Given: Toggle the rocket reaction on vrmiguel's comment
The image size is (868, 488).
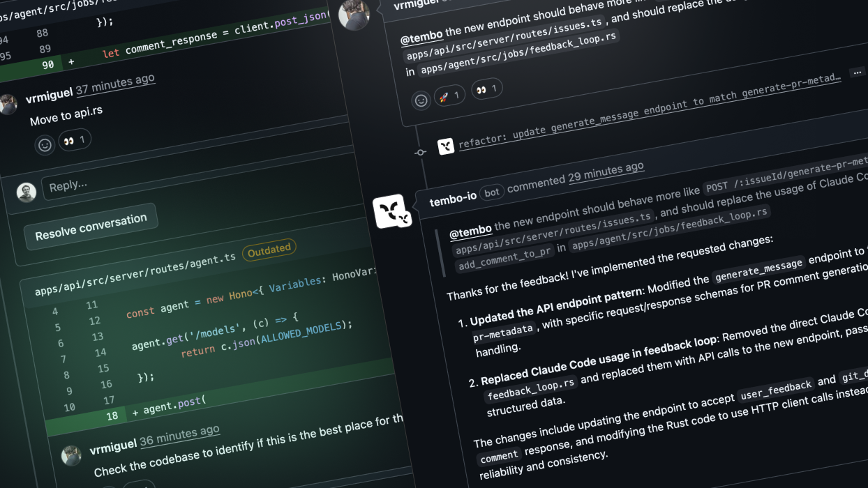Looking at the screenshot, I should coord(449,96).
